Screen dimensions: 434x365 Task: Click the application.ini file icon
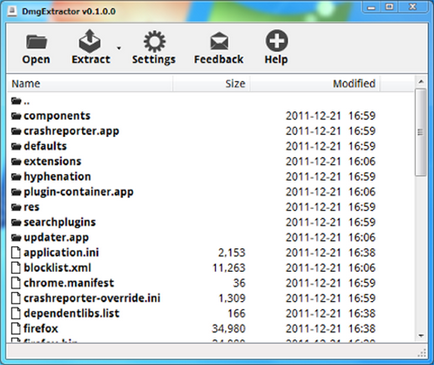pos(16,253)
